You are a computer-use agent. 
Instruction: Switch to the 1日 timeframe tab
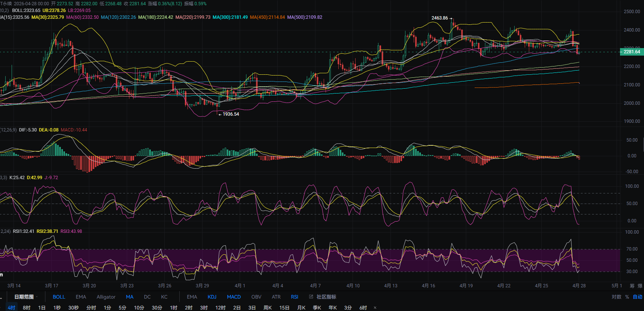pyautogui.click(x=42, y=308)
